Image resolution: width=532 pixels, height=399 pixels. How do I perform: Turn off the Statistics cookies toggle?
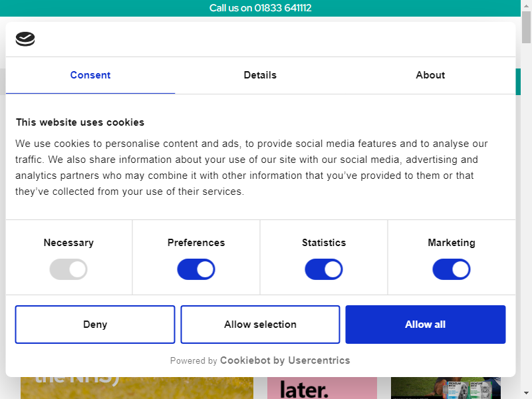324,269
